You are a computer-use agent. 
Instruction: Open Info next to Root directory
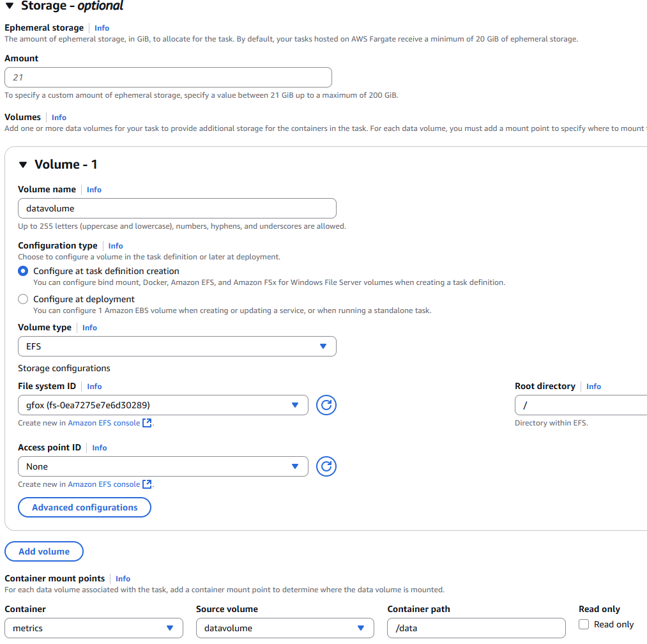[x=593, y=387]
